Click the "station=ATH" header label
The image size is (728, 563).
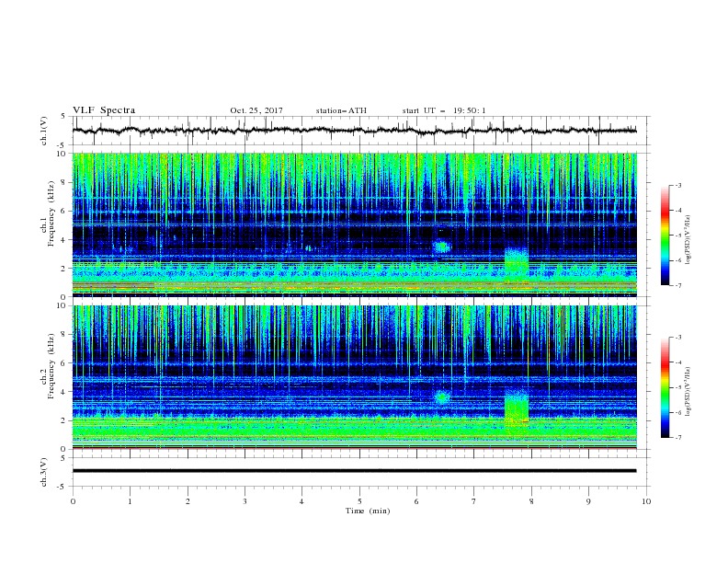pos(341,110)
